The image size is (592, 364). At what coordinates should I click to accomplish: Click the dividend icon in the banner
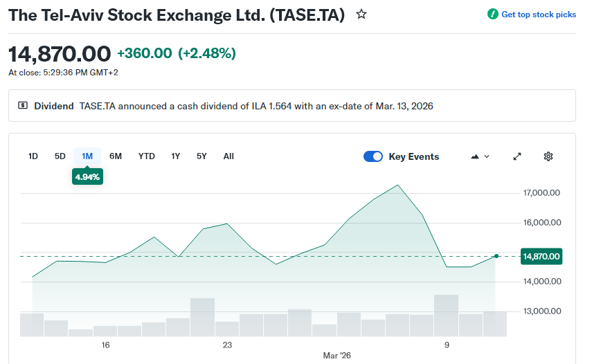point(23,106)
